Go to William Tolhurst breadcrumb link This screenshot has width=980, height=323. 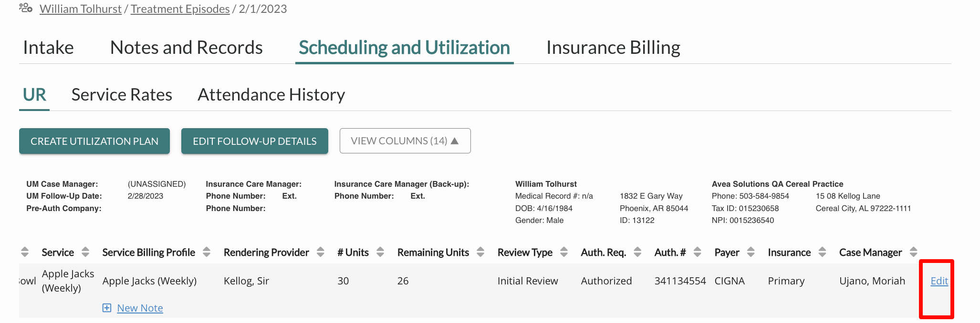[x=81, y=9]
